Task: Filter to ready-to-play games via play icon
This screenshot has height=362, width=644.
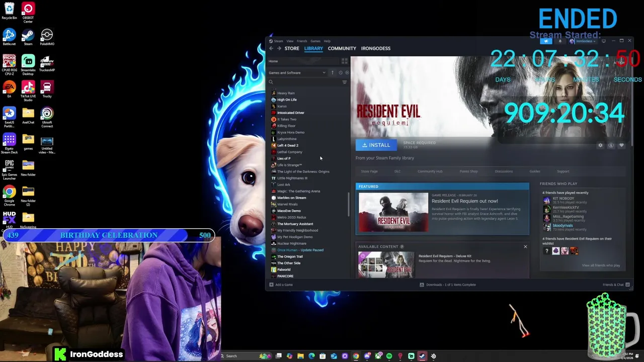Action: pyautogui.click(x=347, y=72)
